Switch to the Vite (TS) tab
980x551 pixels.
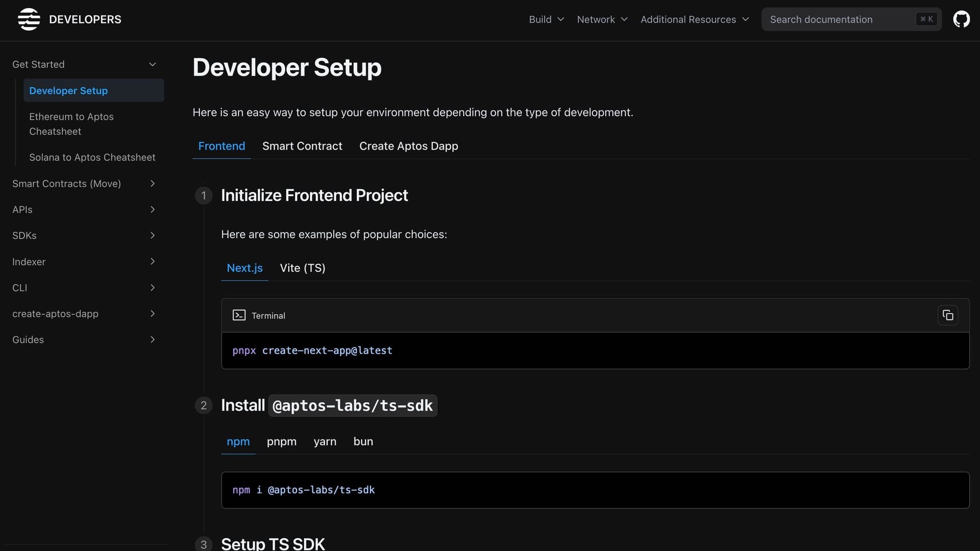pyautogui.click(x=302, y=268)
